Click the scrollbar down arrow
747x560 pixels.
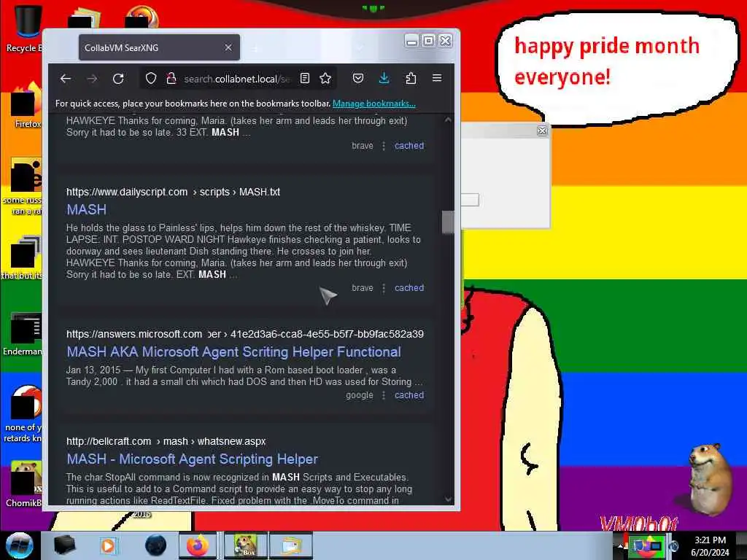(x=448, y=499)
